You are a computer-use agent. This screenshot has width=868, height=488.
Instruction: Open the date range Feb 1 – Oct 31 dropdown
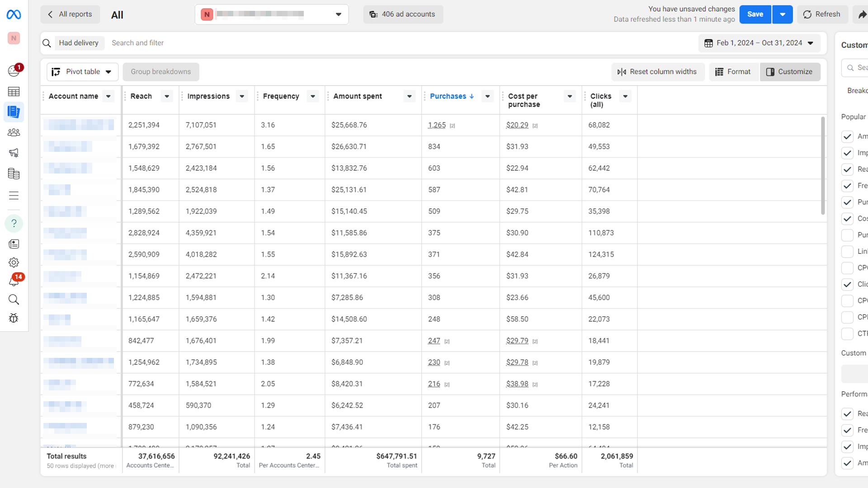click(759, 43)
